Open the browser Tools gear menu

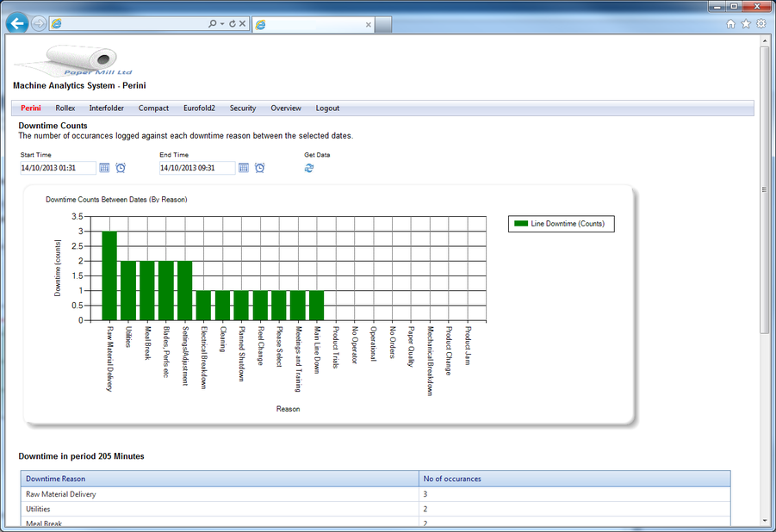pos(761,24)
